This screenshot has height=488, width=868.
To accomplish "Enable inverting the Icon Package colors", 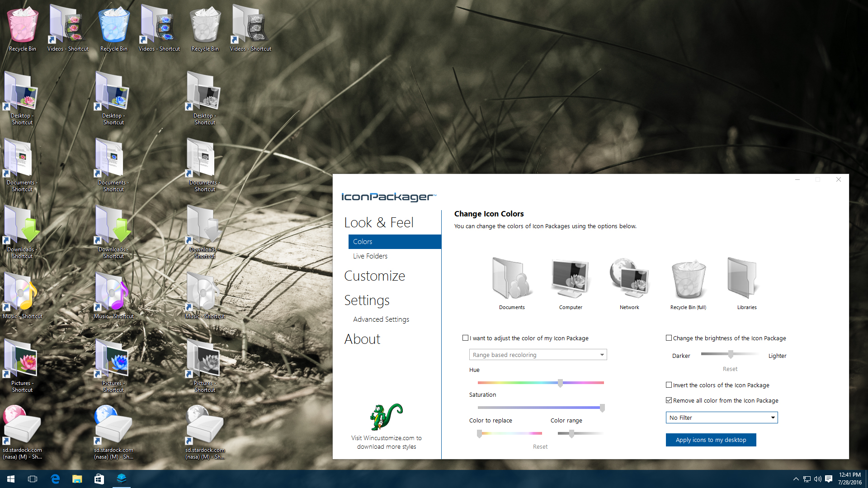I will coord(669,385).
